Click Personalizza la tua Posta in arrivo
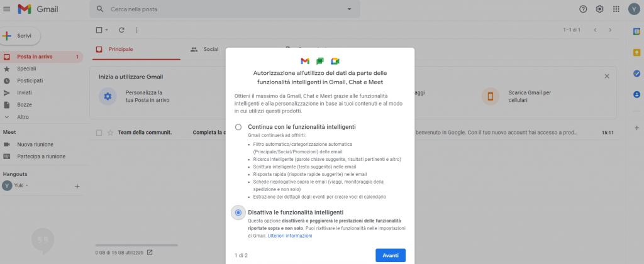This screenshot has width=644, height=264. (x=147, y=96)
